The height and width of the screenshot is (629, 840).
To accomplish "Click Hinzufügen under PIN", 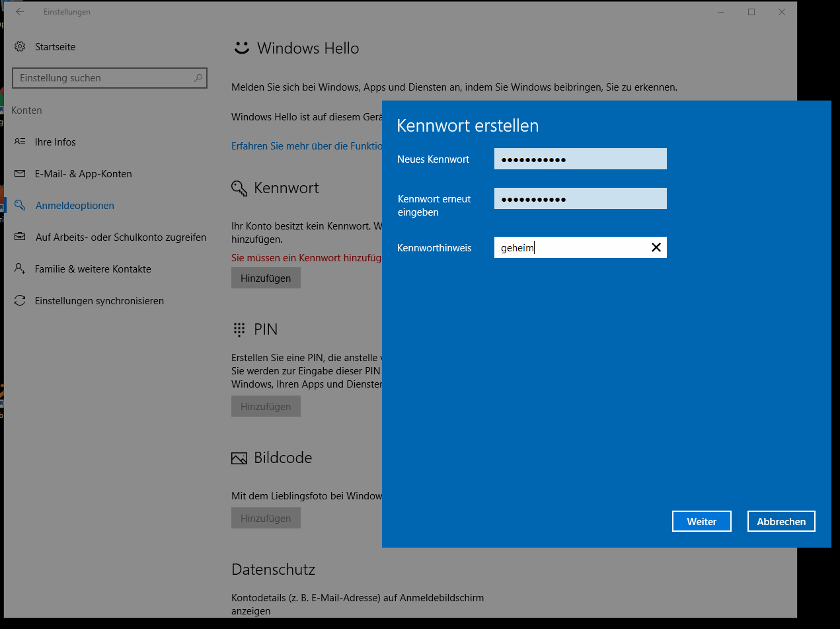I will [x=266, y=406].
